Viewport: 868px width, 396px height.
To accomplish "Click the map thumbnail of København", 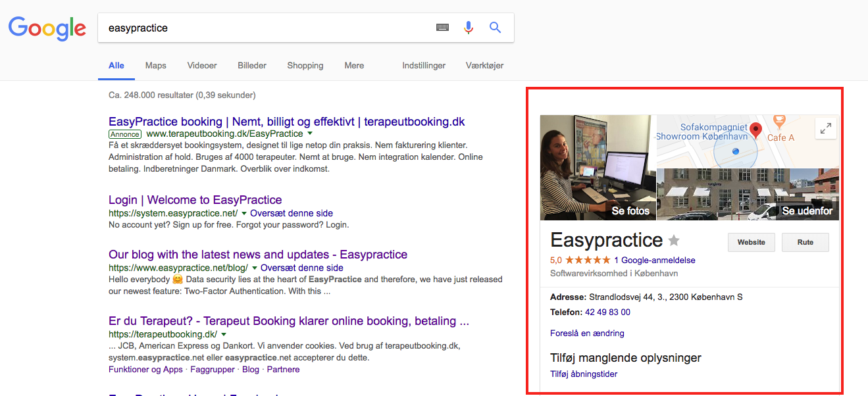I will [x=748, y=141].
